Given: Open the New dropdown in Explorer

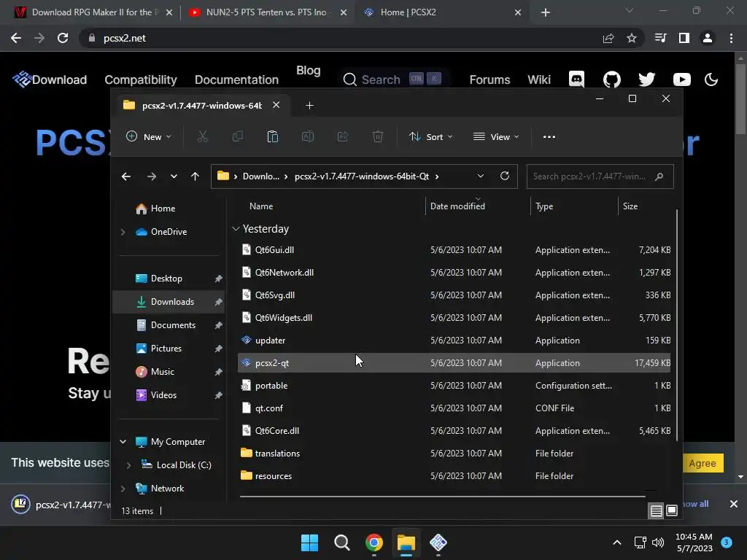Looking at the screenshot, I should click(x=149, y=136).
